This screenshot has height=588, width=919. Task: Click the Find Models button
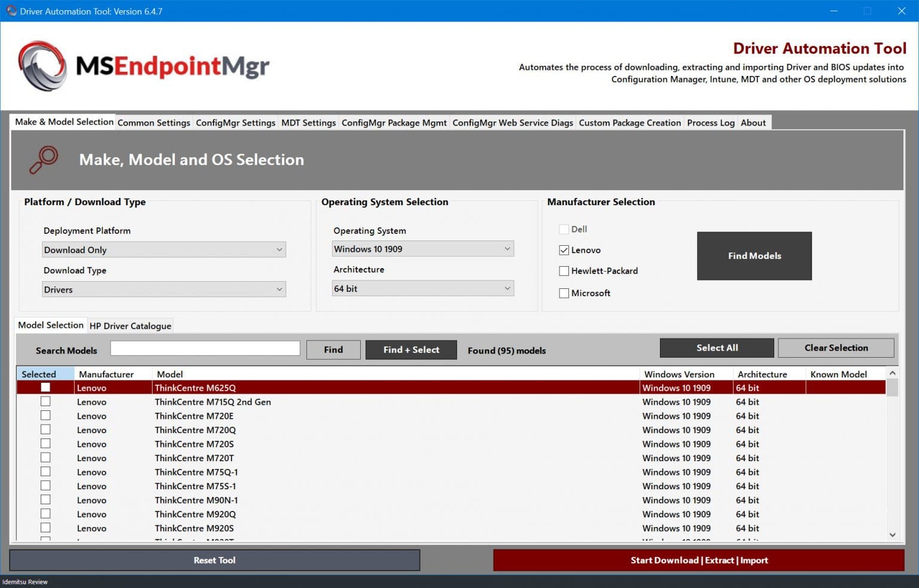click(x=754, y=256)
